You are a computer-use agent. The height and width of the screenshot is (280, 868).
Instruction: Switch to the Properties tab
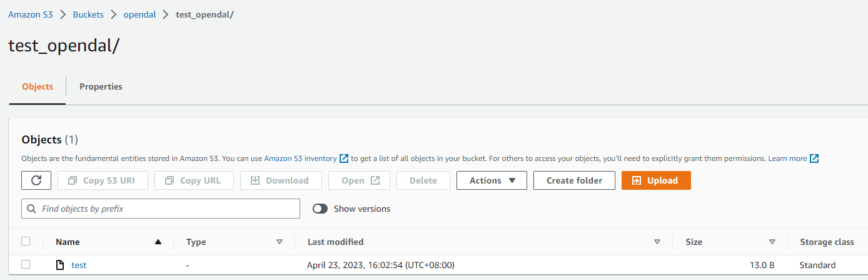coord(101,87)
